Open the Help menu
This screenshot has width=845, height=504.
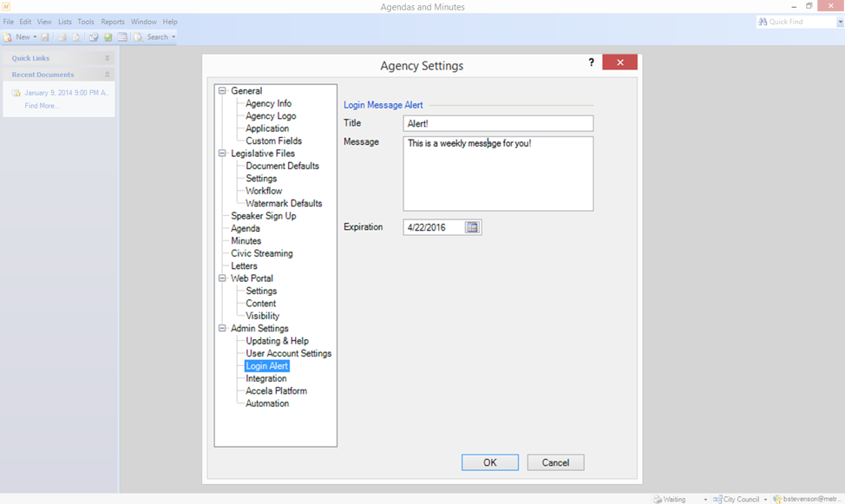coord(170,22)
